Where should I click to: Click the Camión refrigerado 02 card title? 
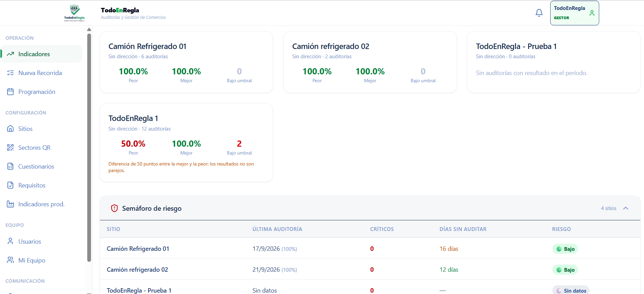331,46
